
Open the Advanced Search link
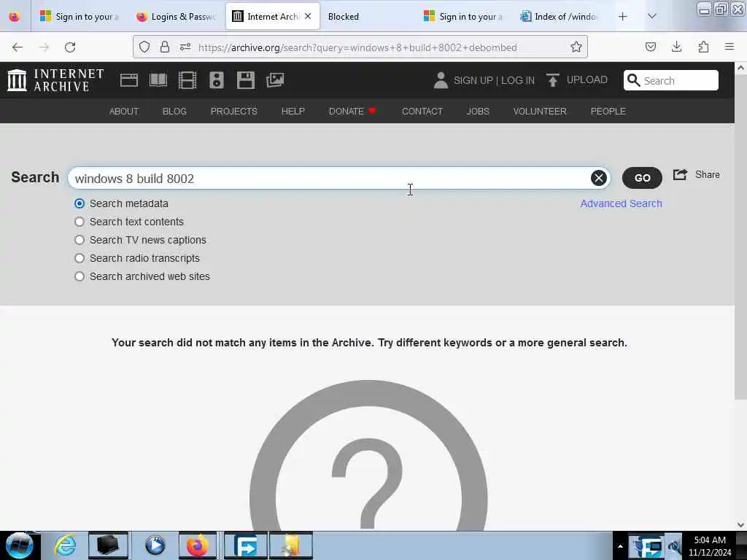tap(621, 203)
